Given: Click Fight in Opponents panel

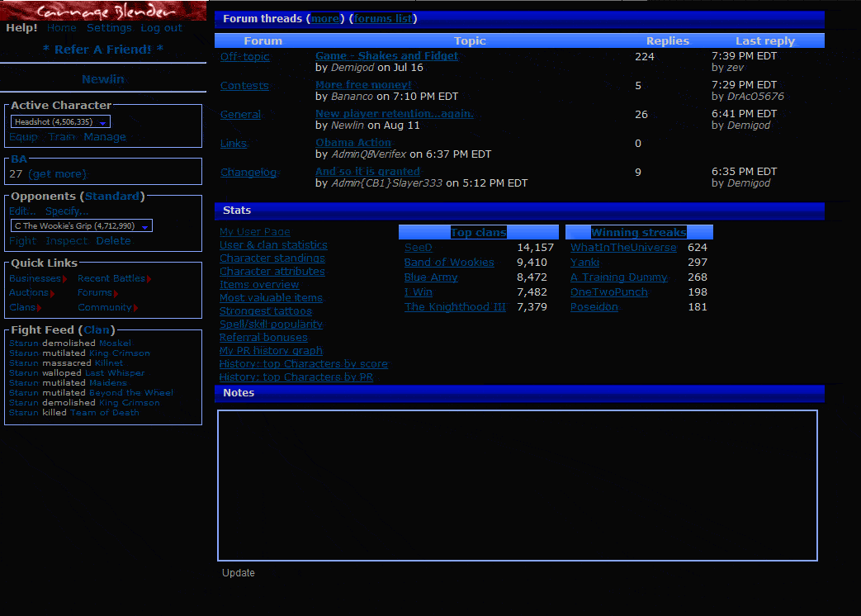Looking at the screenshot, I should point(22,240).
